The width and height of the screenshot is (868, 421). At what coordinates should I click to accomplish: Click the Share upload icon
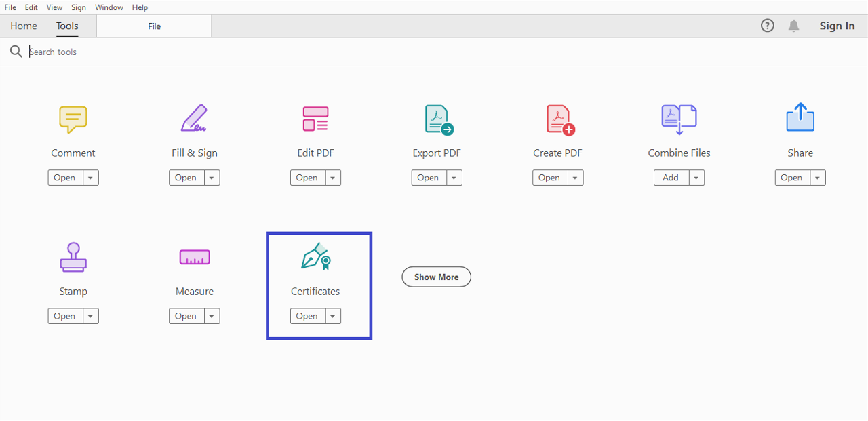(800, 118)
